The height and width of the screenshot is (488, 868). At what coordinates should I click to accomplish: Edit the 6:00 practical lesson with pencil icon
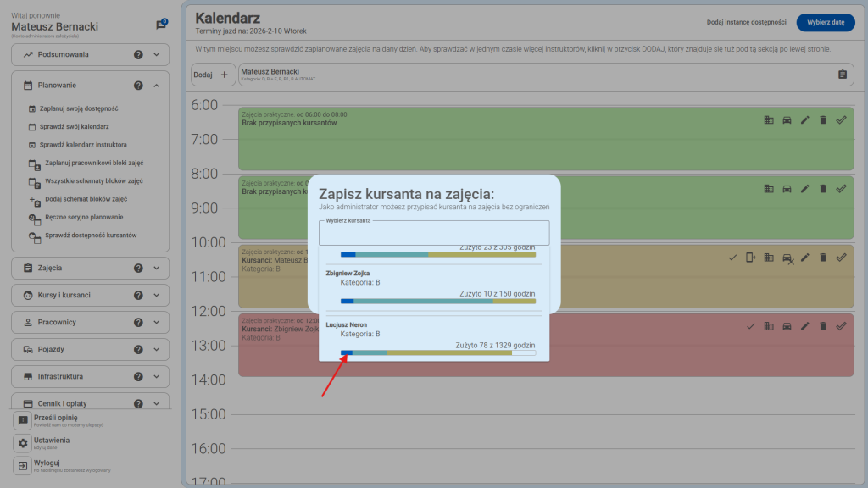pyautogui.click(x=804, y=119)
